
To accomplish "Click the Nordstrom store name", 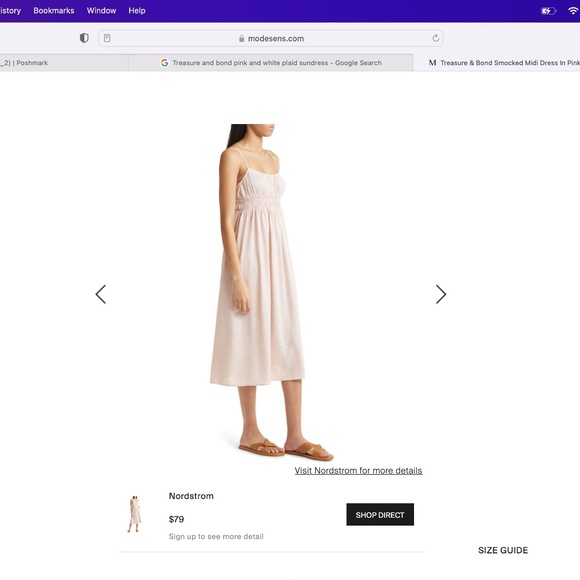I will click(x=191, y=496).
